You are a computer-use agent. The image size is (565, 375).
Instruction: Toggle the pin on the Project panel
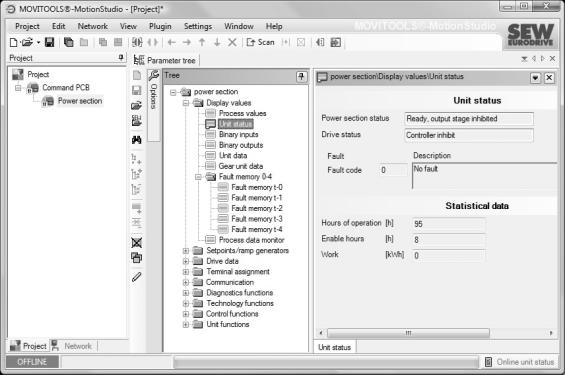tap(121, 57)
